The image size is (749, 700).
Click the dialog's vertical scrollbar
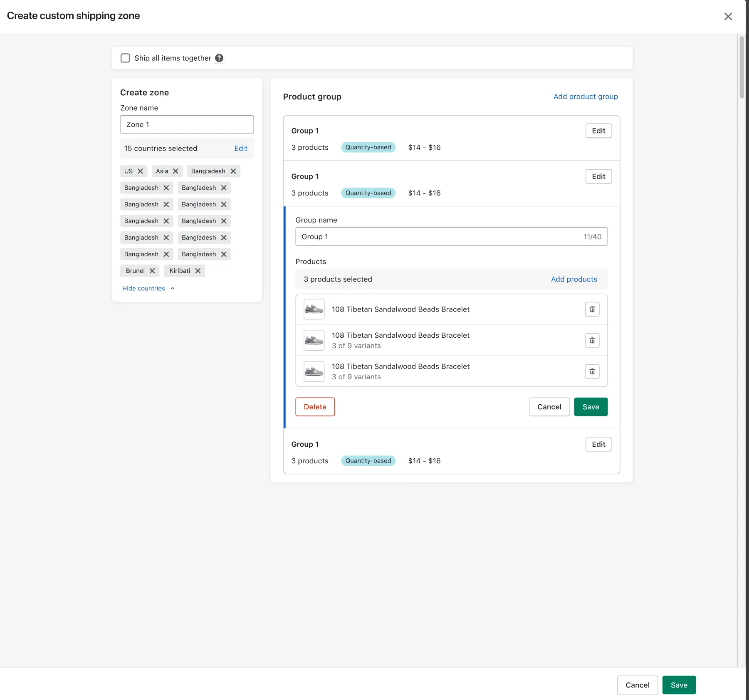[741, 67]
